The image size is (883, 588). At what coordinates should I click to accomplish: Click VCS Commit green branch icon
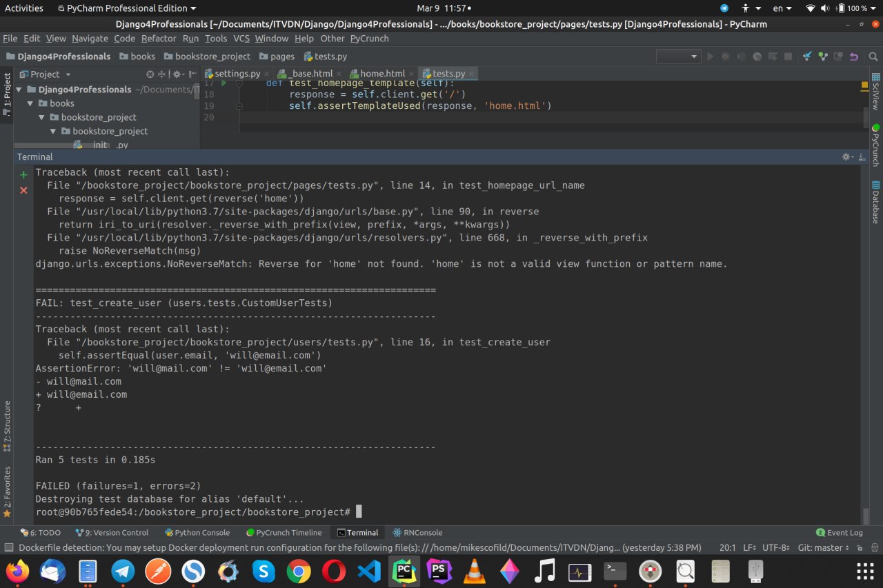[x=822, y=57]
